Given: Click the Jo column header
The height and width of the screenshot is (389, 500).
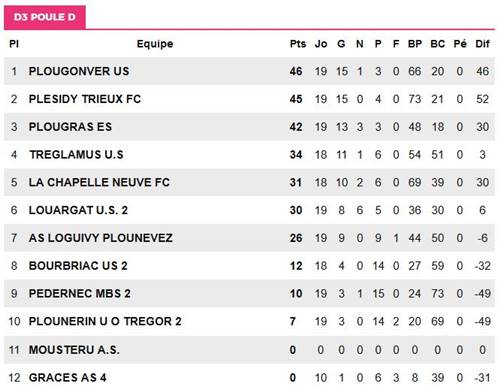Looking at the screenshot, I should pos(321,44).
